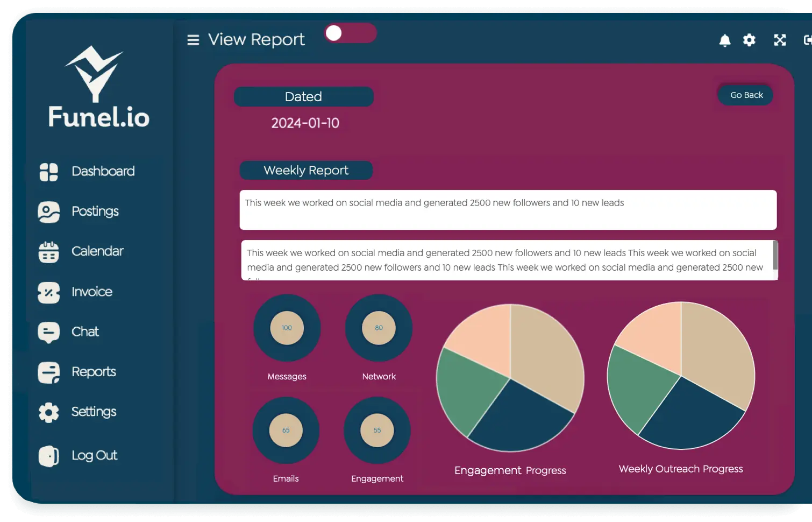Click the Weekly Report label button

click(306, 171)
